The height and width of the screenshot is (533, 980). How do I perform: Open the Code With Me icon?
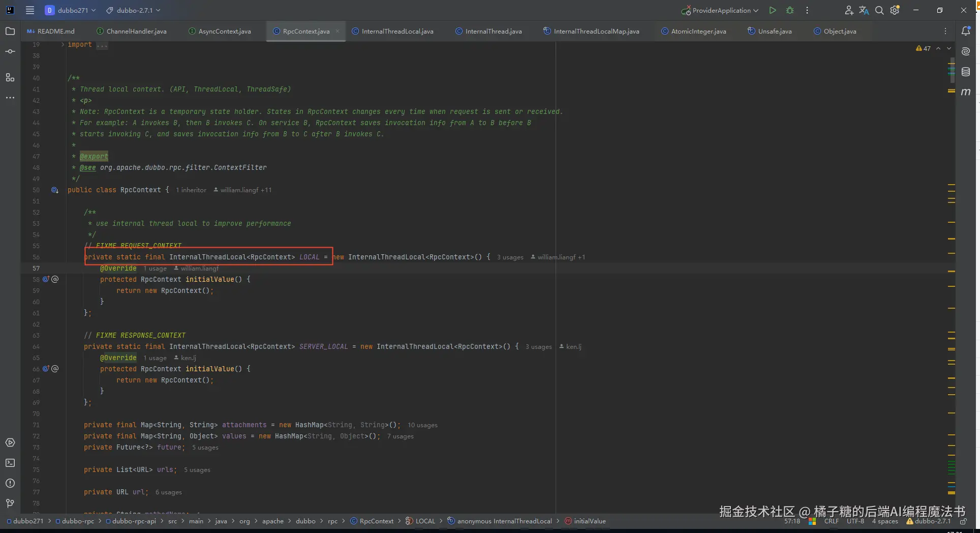[849, 10]
